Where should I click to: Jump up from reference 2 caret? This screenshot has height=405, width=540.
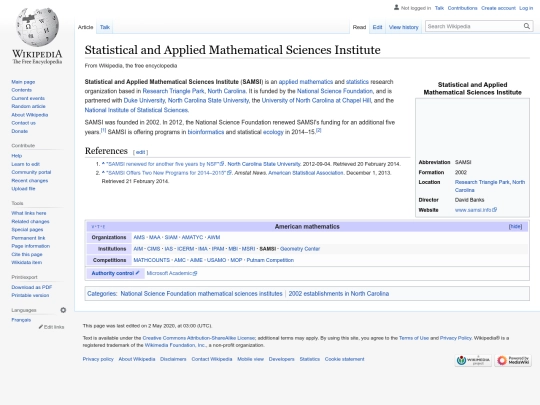pos(103,173)
